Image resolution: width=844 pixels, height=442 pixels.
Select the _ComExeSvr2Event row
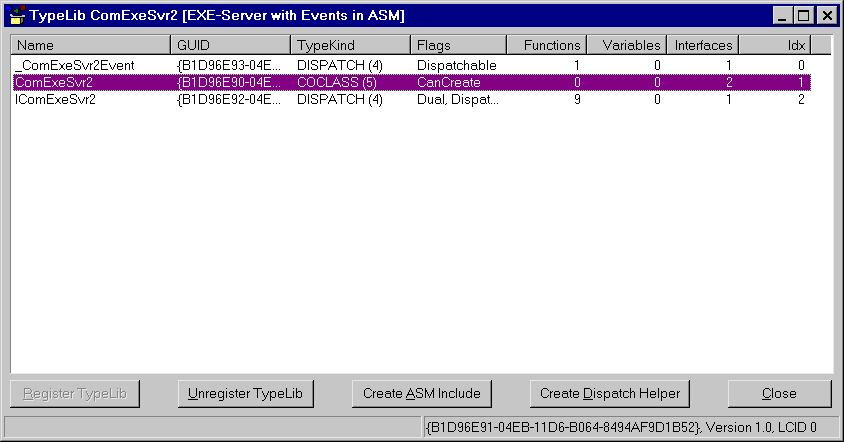412,65
